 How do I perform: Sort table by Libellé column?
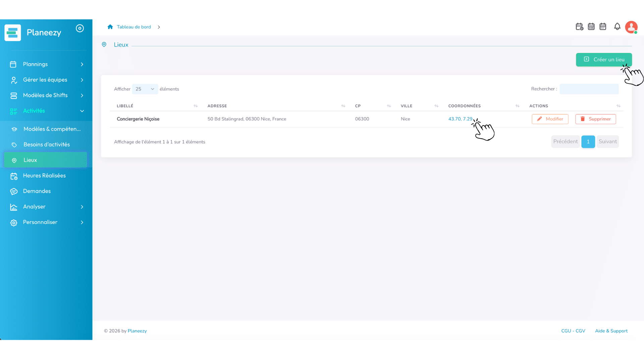coord(196,106)
